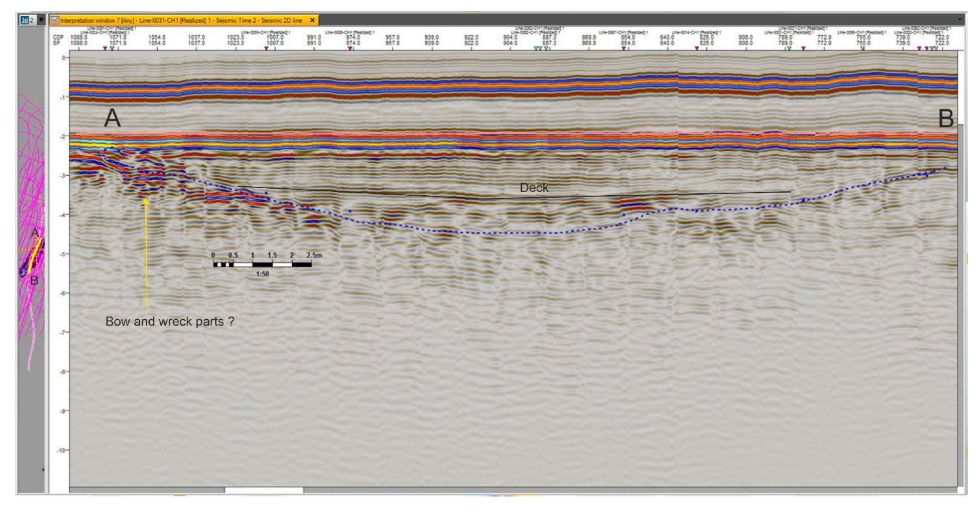Select the magenta Line-0059 marker near CDP 1007
This screenshot has width=980, height=509.
pos(266,48)
